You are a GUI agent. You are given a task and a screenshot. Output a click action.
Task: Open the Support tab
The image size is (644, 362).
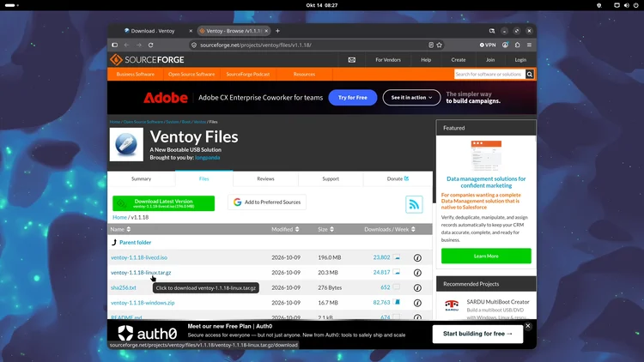331,179
